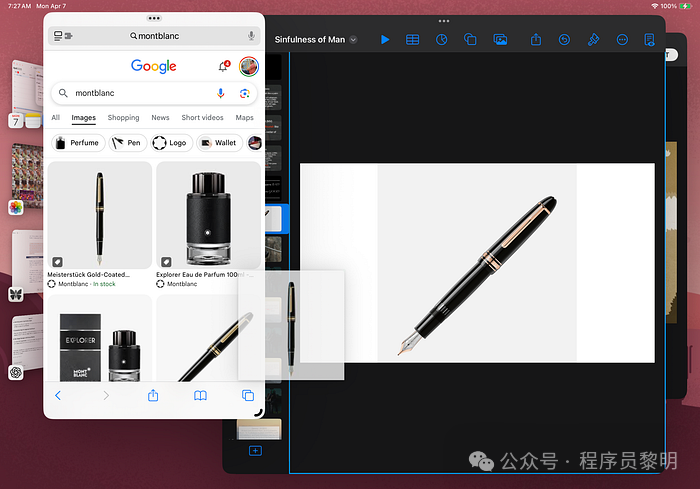Filter images by Wallet chip

(219, 143)
